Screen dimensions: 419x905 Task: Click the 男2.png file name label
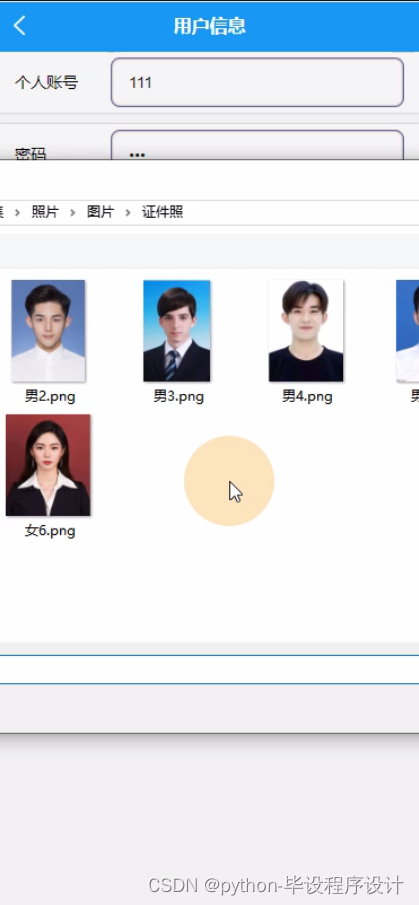pos(50,397)
